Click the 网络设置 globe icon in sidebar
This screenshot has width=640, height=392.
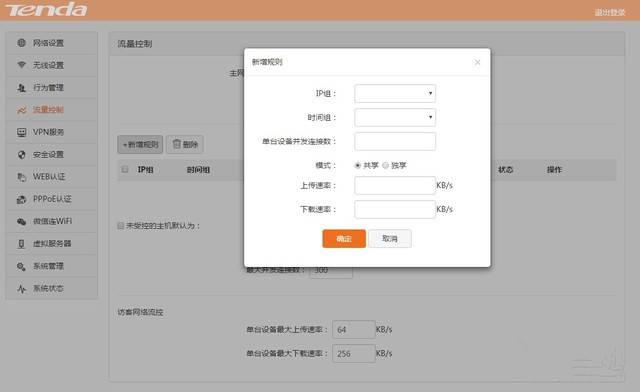22,43
